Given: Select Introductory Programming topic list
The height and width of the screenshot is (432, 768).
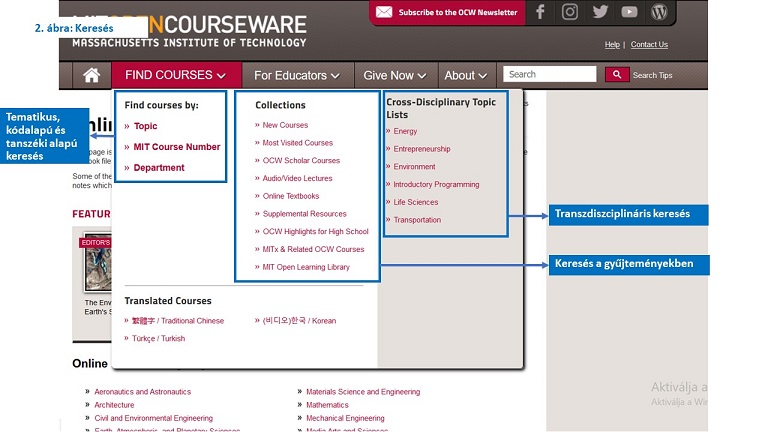Looking at the screenshot, I should [436, 185].
